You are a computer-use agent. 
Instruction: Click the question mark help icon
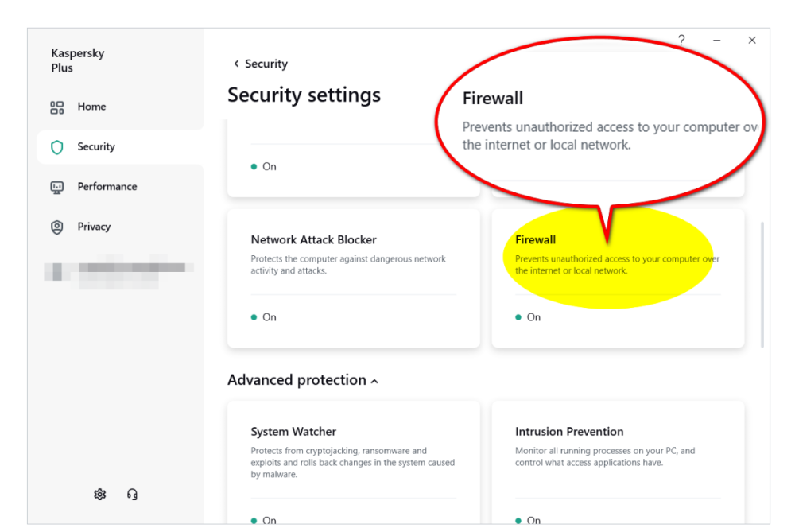click(681, 40)
